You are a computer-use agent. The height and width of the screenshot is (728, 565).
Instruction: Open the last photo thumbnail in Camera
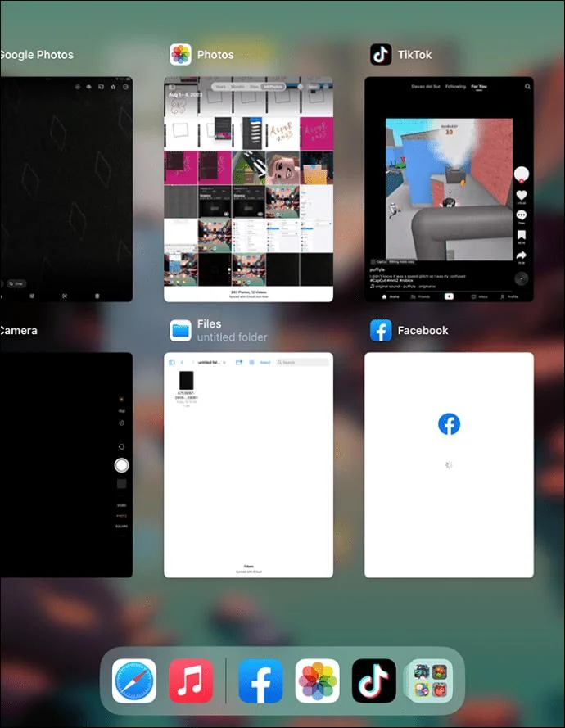[x=122, y=484]
